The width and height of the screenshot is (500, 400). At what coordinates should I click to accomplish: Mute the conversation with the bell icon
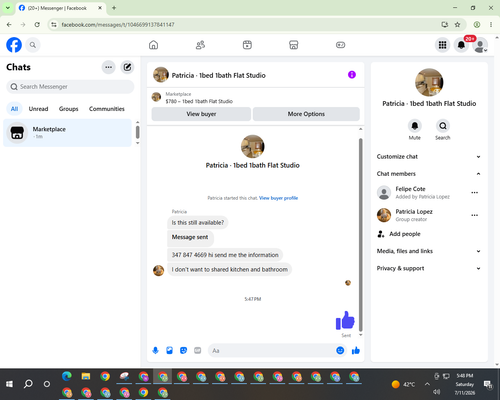415,126
